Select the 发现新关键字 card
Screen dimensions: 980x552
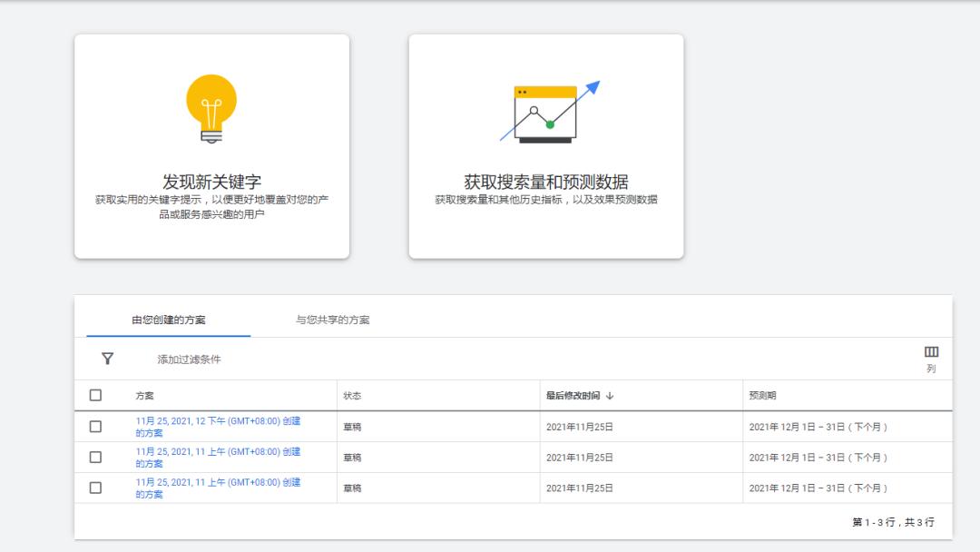tap(210, 145)
